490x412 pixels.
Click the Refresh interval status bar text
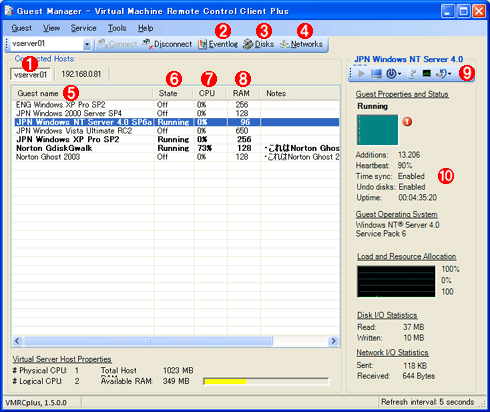(428, 402)
